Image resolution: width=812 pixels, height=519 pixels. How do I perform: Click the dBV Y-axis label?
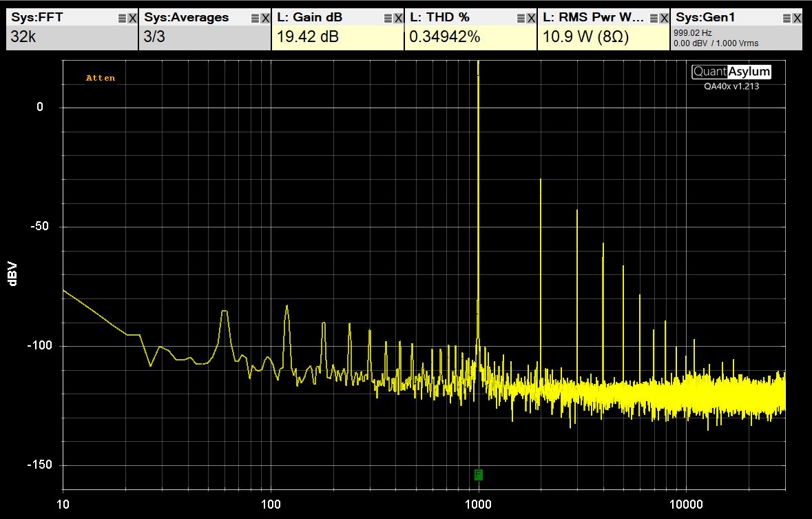[12, 274]
